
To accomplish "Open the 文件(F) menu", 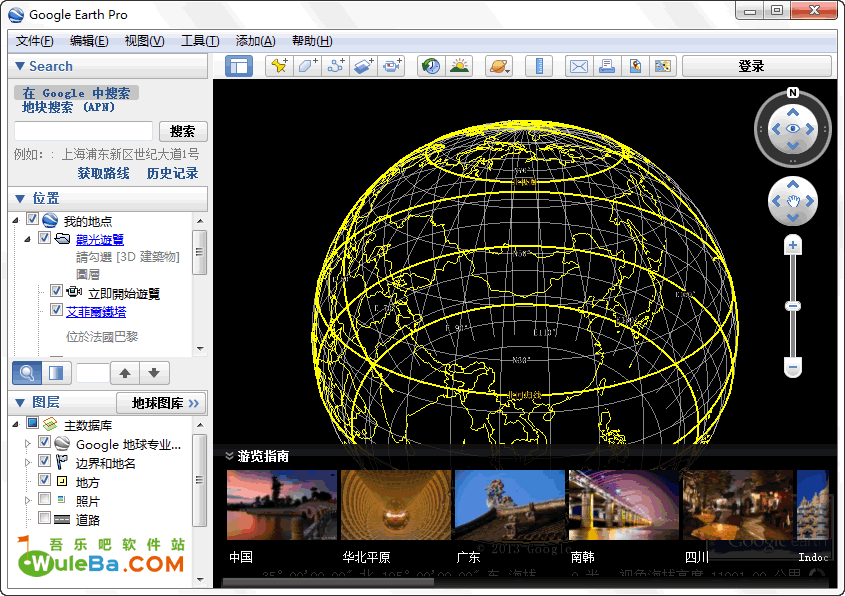I will point(34,41).
